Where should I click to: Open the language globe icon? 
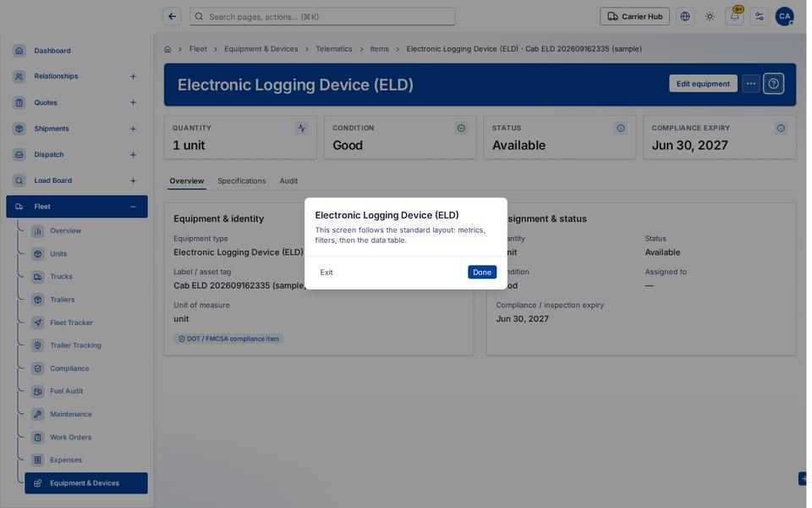[x=685, y=17]
